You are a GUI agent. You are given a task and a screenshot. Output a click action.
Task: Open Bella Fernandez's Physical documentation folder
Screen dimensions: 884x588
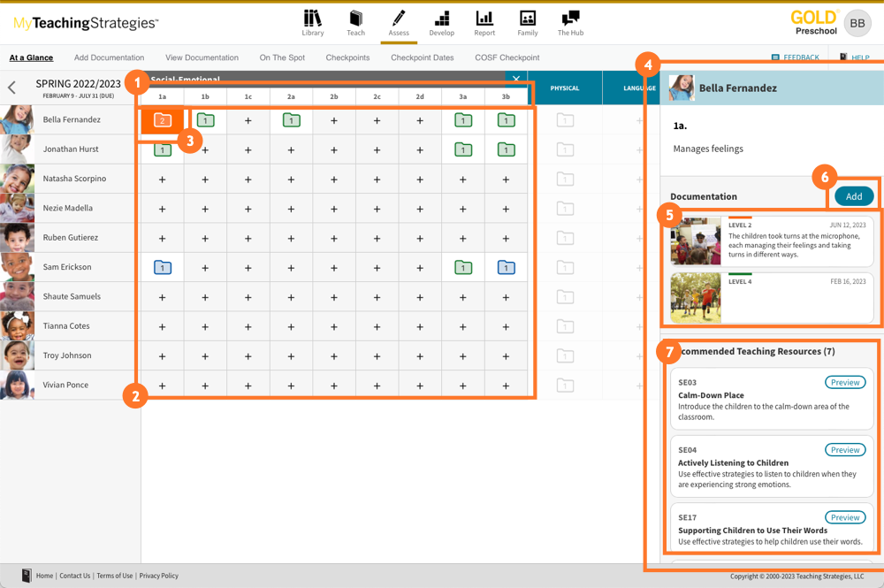[564, 119]
